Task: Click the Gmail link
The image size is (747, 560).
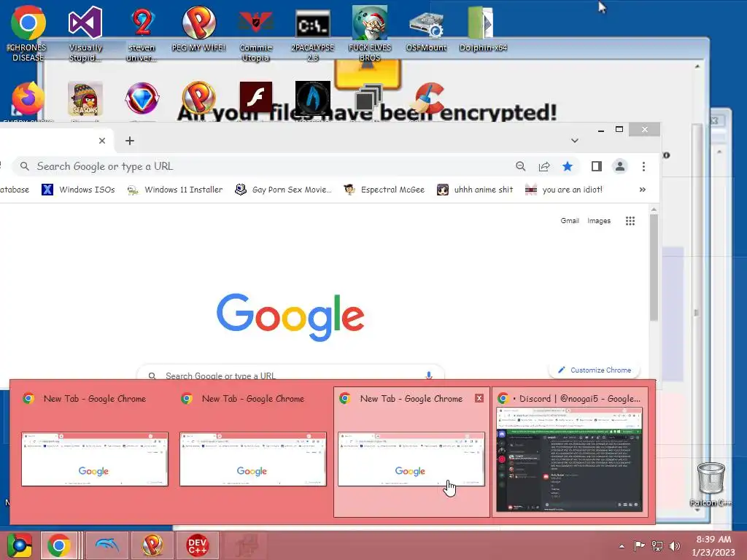Action: 570,221
